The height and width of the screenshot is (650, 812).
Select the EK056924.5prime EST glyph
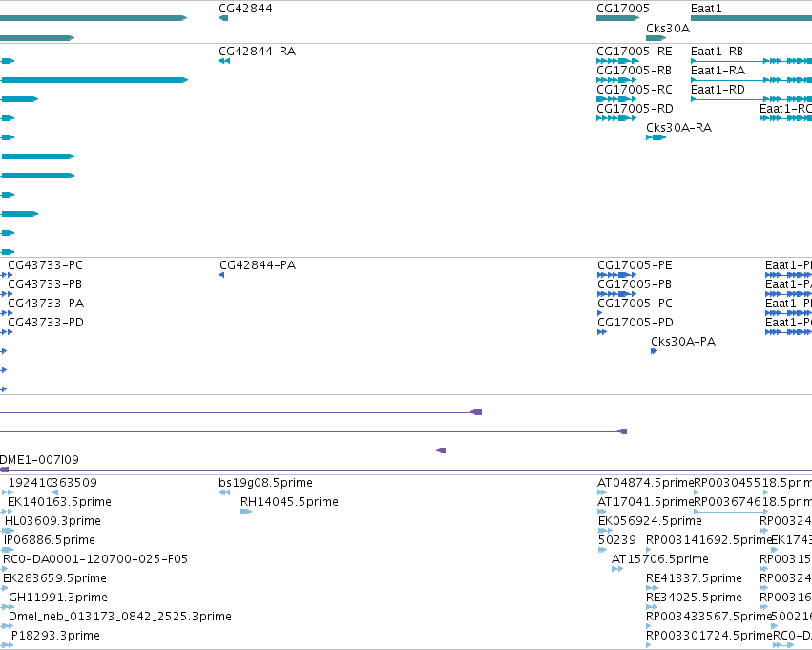coord(605,531)
